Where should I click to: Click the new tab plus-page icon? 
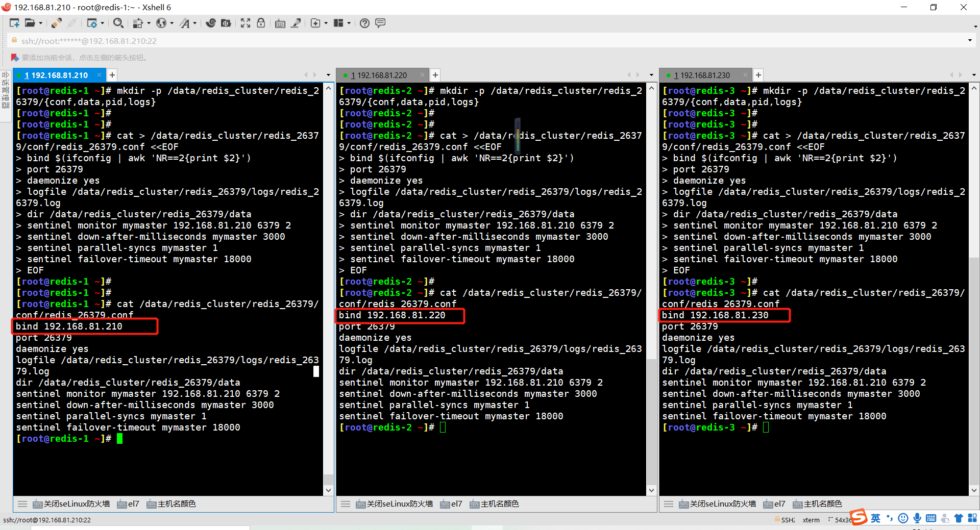tap(315, 23)
